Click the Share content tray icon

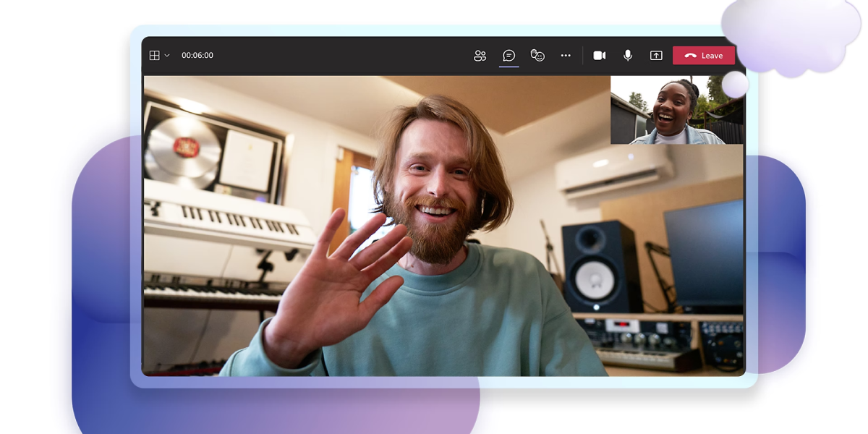pyautogui.click(x=656, y=56)
